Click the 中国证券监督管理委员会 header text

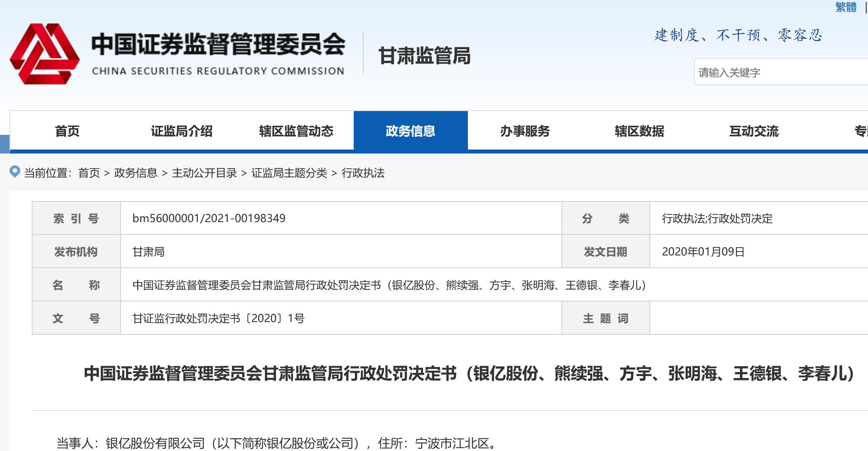(218, 44)
